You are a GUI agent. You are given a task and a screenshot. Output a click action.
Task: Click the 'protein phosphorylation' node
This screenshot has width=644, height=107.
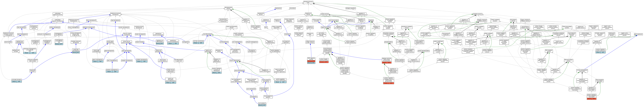pyautogui.click(x=424, y=51)
